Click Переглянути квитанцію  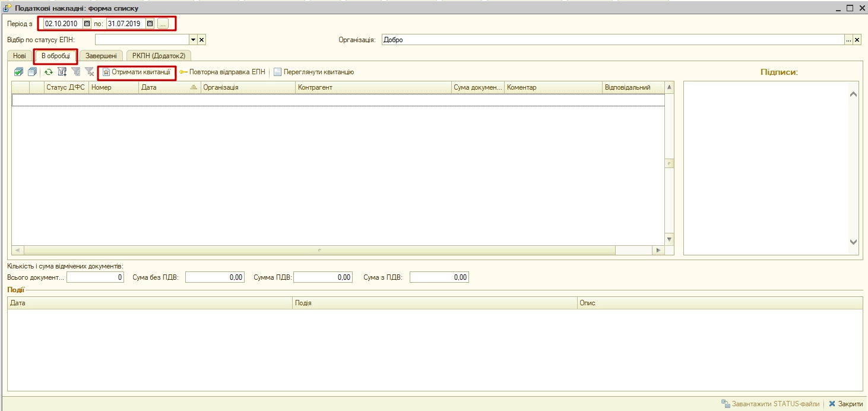[x=313, y=72]
